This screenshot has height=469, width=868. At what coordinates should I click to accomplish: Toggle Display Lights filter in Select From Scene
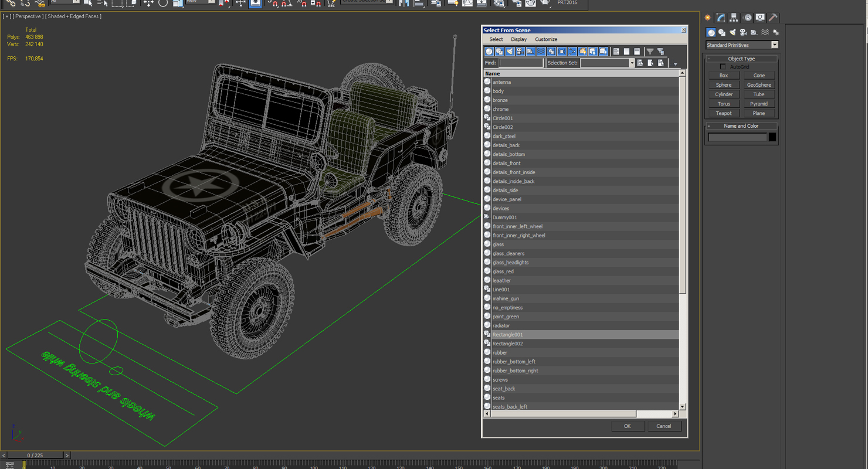pos(510,52)
